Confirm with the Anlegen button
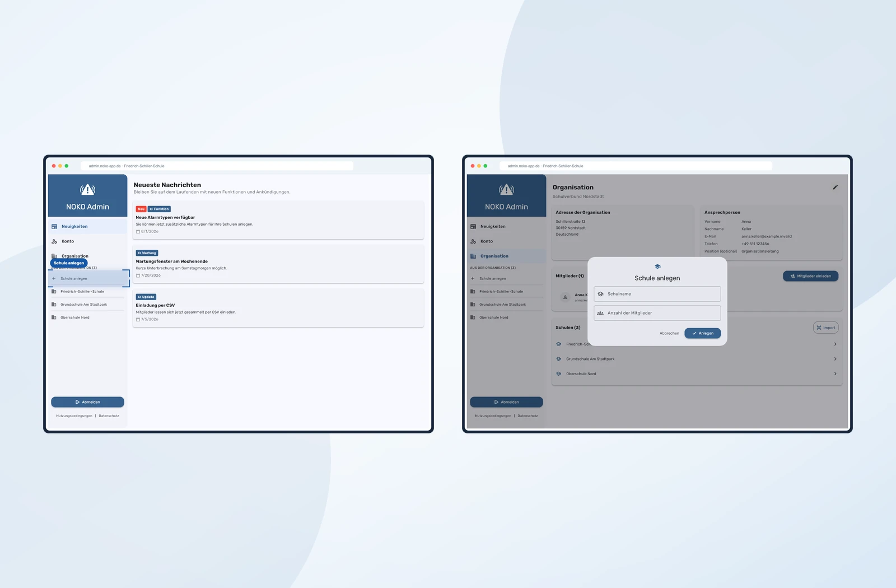This screenshot has width=896, height=588. point(703,333)
